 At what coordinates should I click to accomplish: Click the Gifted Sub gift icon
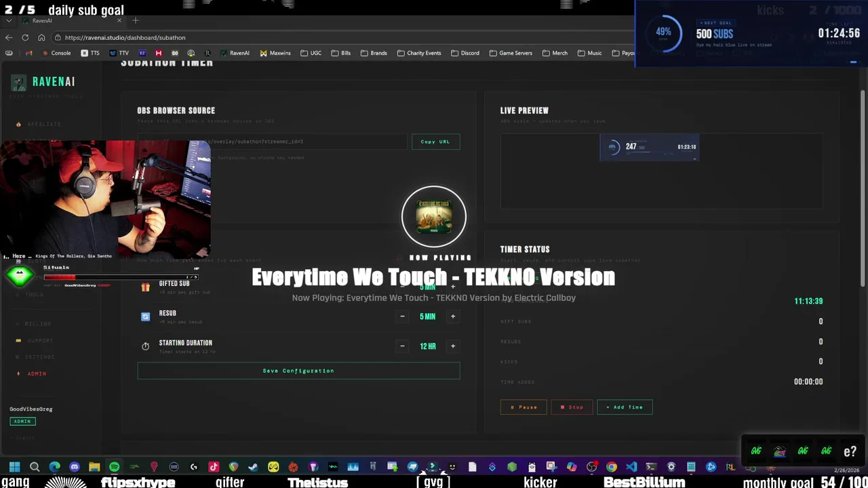click(145, 287)
